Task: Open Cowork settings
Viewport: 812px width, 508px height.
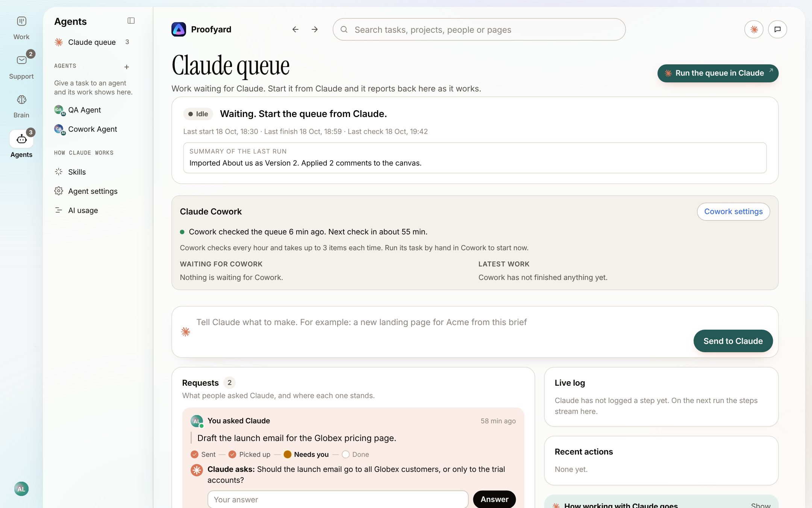Action: (x=733, y=211)
